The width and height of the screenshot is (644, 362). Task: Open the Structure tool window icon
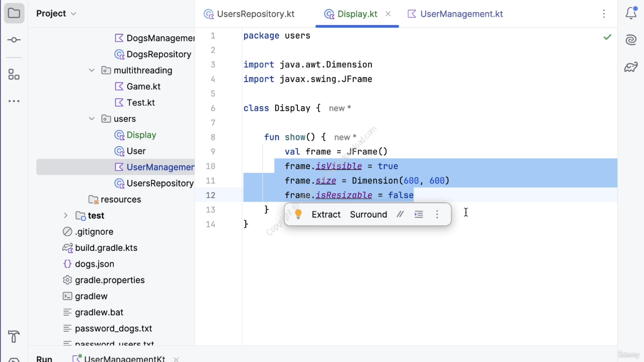point(14,75)
